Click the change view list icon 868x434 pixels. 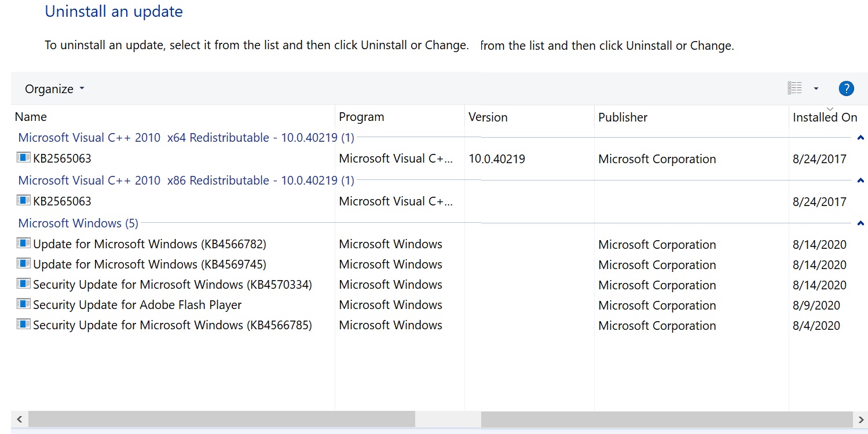click(795, 89)
